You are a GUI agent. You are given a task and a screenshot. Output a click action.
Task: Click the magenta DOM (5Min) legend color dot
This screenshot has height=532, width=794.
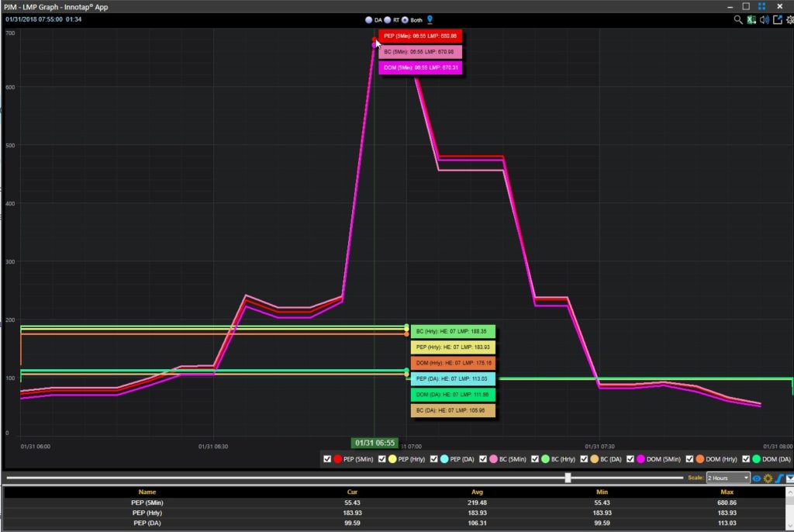[x=640, y=459]
